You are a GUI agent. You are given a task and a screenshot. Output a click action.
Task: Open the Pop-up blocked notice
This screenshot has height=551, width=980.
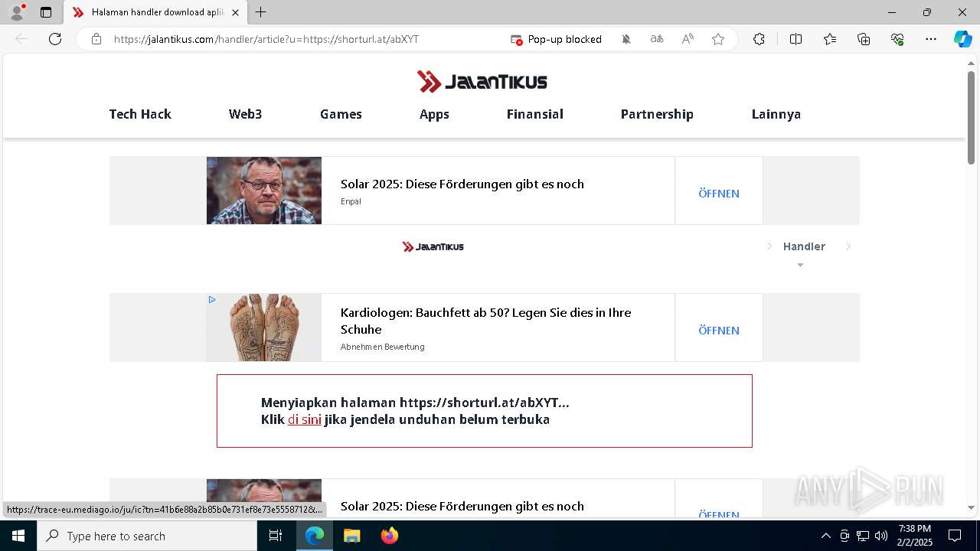[557, 39]
